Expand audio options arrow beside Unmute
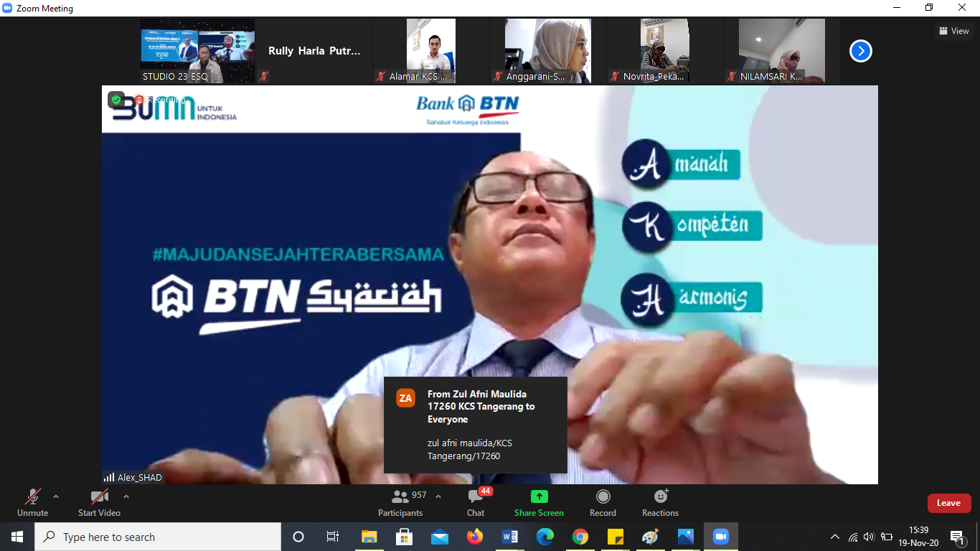Screen dimensions: 980x551 tap(56, 496)
